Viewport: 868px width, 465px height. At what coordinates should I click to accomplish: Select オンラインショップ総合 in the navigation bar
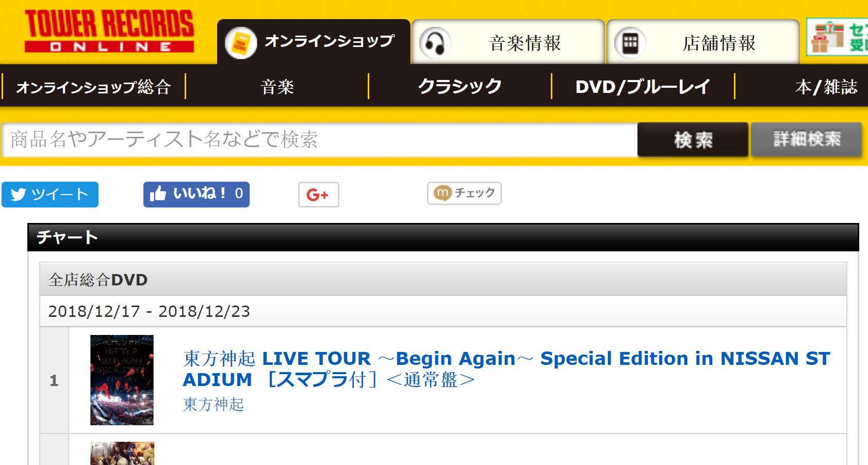pyautogui.click(x=93, y=87)
